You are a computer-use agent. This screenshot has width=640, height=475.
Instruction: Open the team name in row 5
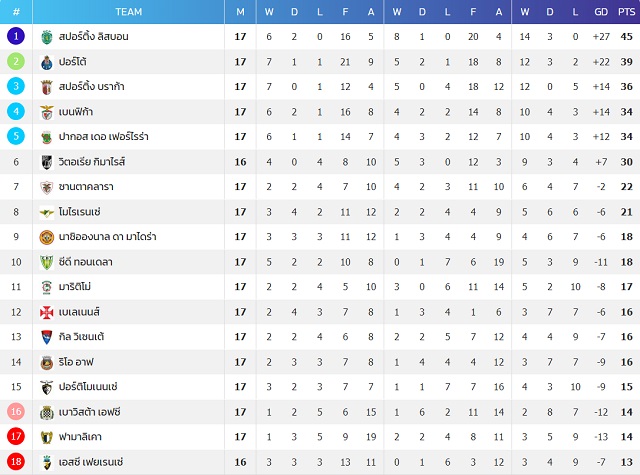pos(104,137)
